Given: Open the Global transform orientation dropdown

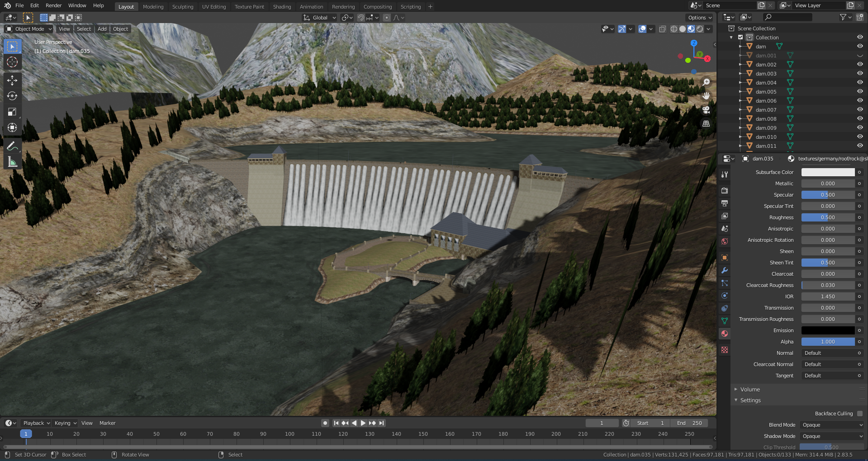Looking at the screenshot, I should (x=320, y=18).
